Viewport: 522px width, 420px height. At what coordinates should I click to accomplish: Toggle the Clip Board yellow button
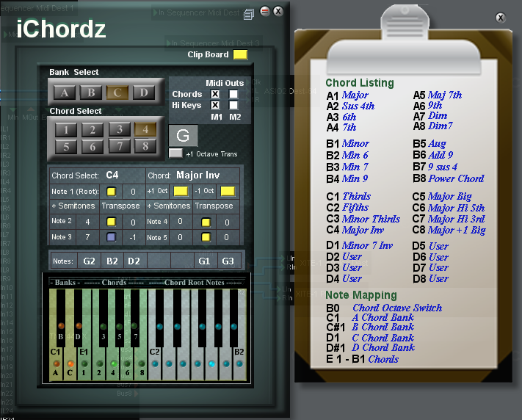[240, 54]
